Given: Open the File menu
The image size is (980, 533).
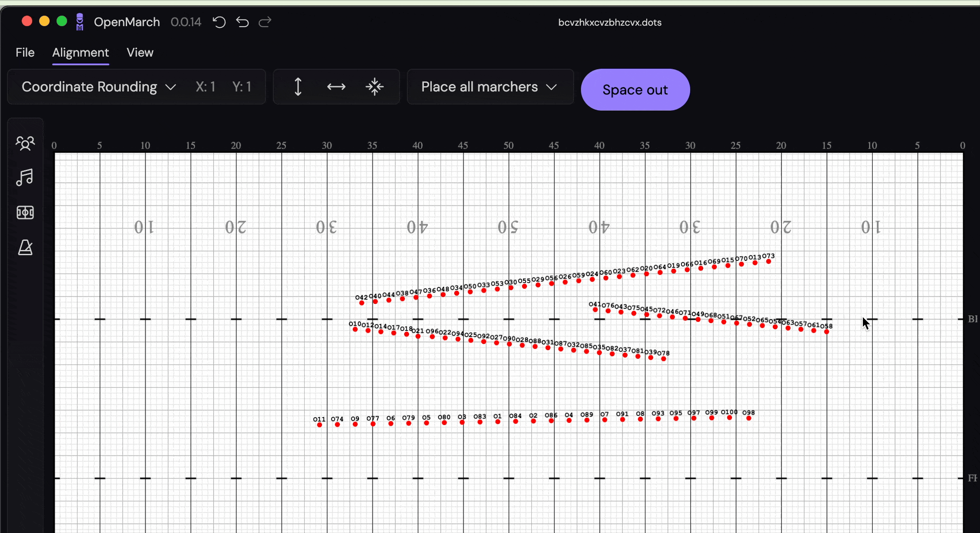Looking at the screenshot, I should (25, 52).
